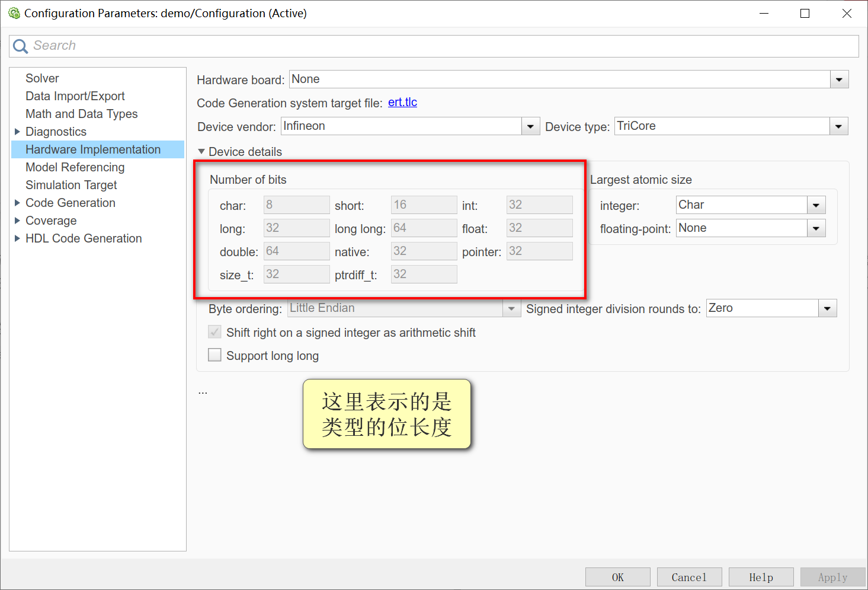Click the ellipsis to show more parameters
Image resolution: width=868 pixels, height=590 pixels.
[x=203, y=392]
